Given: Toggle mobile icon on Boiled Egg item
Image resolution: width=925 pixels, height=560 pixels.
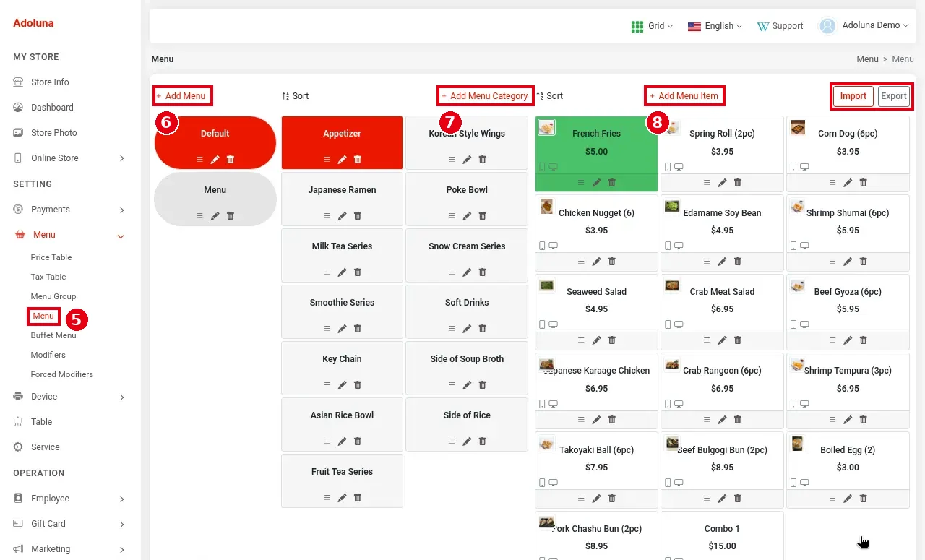Looking at the screenshot, I should click(x=794, y=483).
